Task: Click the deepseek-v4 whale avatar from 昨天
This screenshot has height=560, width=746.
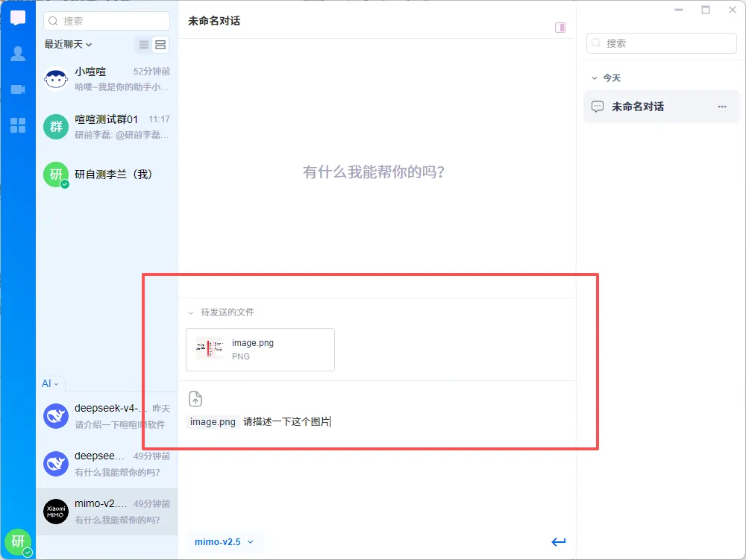Action: click(56, 416)
